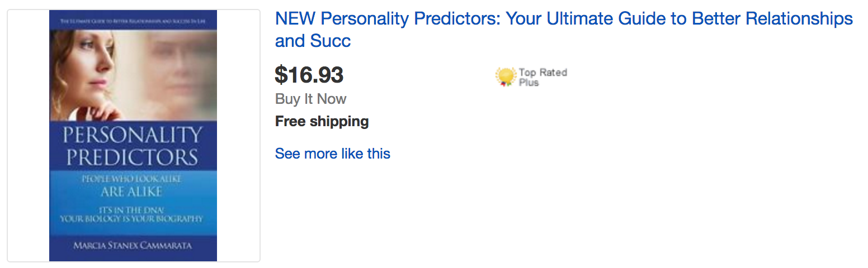The width and height of the screenshot is (868, 268).
Task: Click 'Your Biology Is Your Biography' cover line
Action: [133, 218]
